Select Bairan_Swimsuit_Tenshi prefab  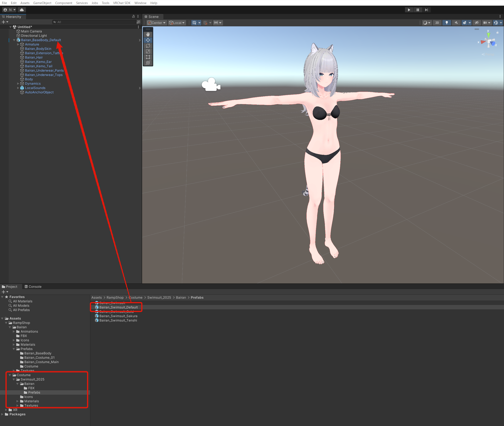point(118,320)
